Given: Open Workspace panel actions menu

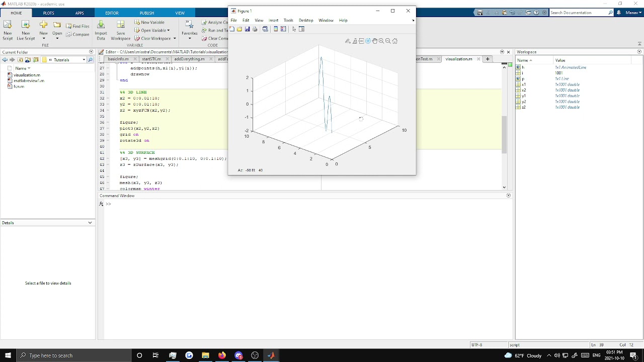Looking at the screenshot, I should 639,52.
